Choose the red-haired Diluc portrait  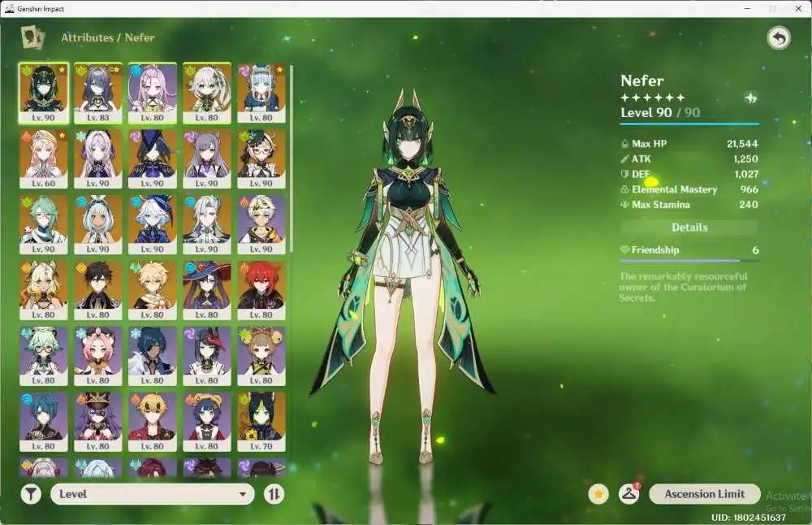[x=261, y=290]
